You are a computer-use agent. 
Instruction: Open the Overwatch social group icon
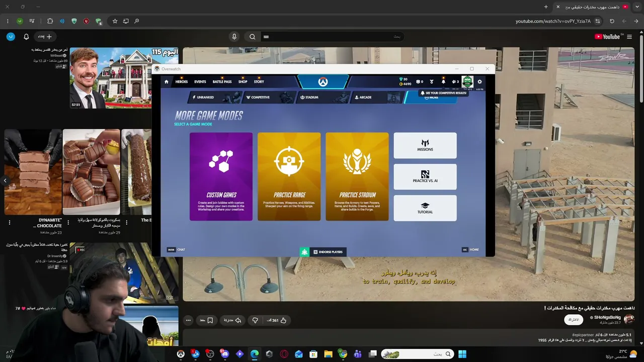[455, 81]
